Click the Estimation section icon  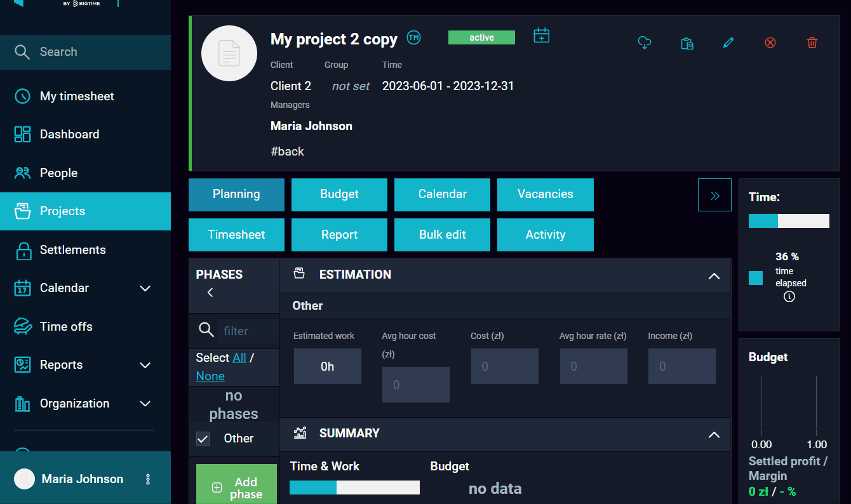coord(299,274)
